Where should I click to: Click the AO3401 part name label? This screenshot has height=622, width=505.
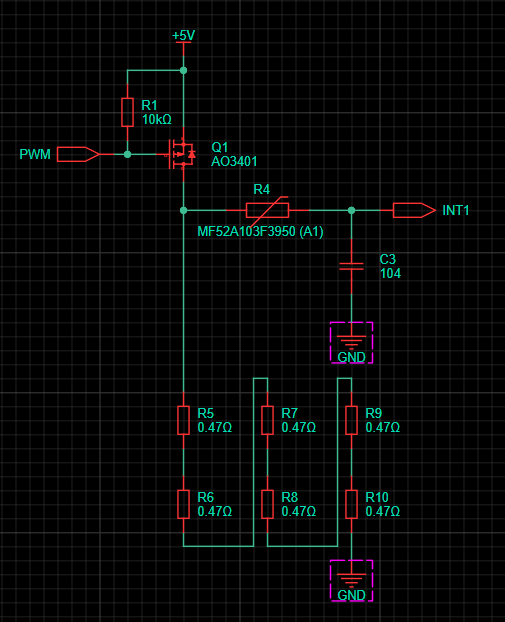click(x=234, y=161)
